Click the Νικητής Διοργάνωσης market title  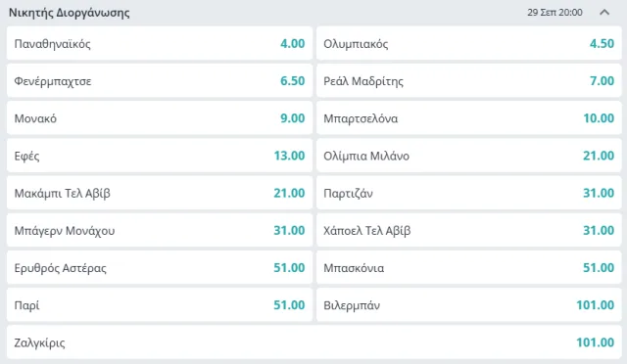click(x=70, y=13)
